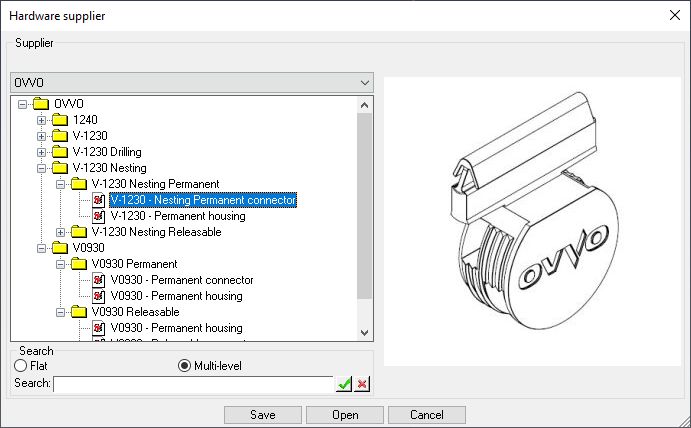Expand the V-1230 Nesting Releasable folder

(x=61, y=232)
